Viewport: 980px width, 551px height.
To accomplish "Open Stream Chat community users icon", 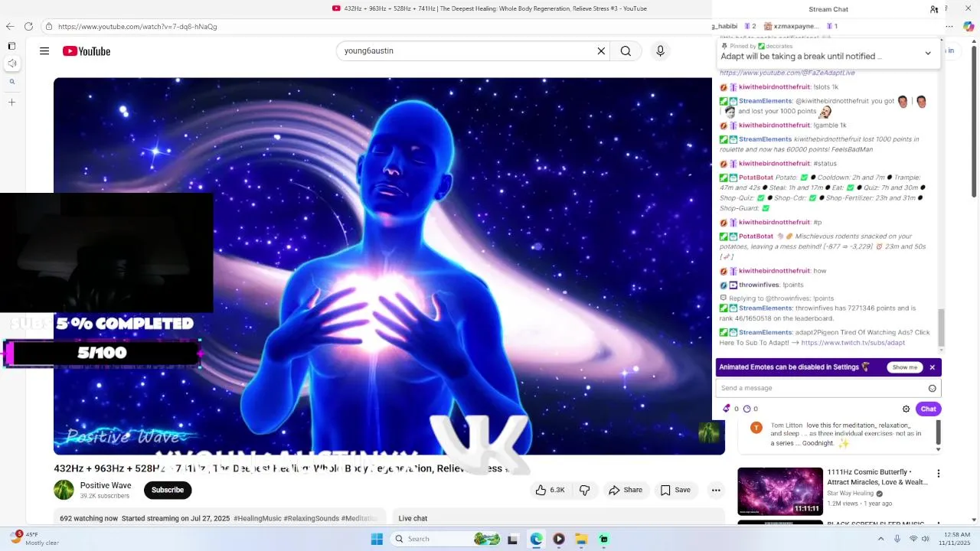I will point(934,9).
